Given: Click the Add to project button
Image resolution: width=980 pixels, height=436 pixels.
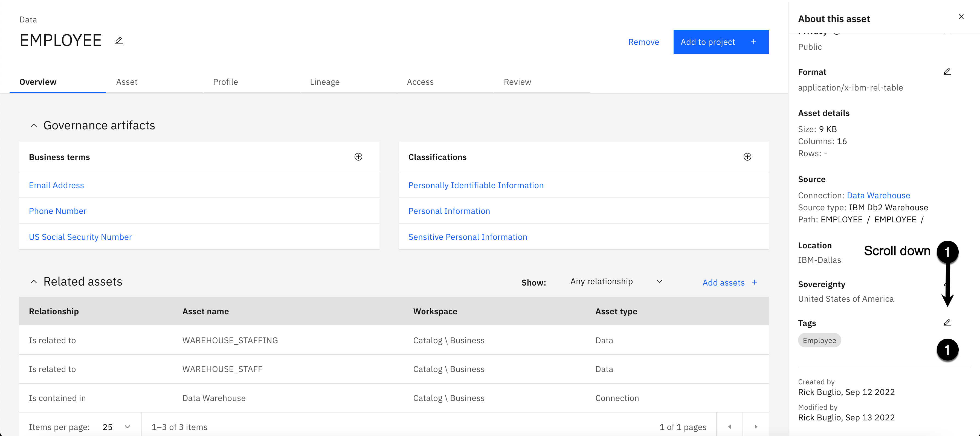Looking at the screenshot, I should click(x=721, y=42).
